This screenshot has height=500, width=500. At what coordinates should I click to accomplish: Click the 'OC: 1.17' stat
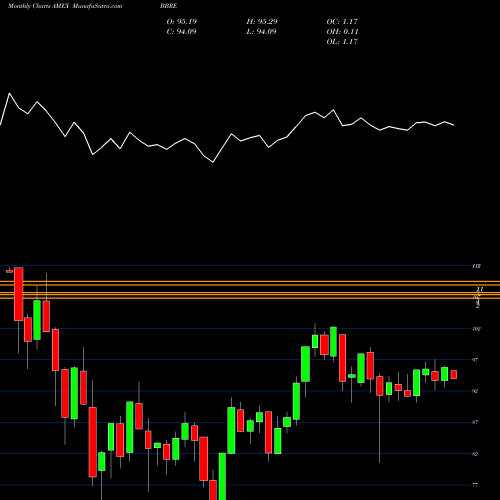coord(342,22)
